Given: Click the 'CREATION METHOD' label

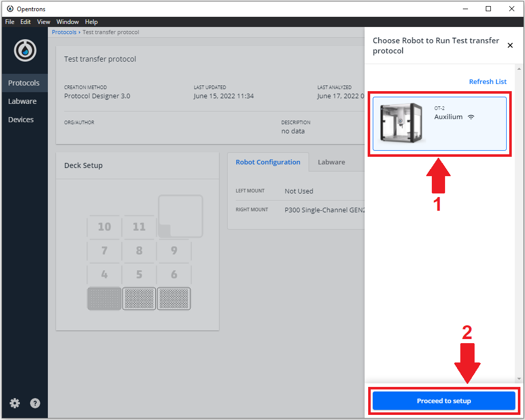Looking at the screenshot, I should pos(86,88).
